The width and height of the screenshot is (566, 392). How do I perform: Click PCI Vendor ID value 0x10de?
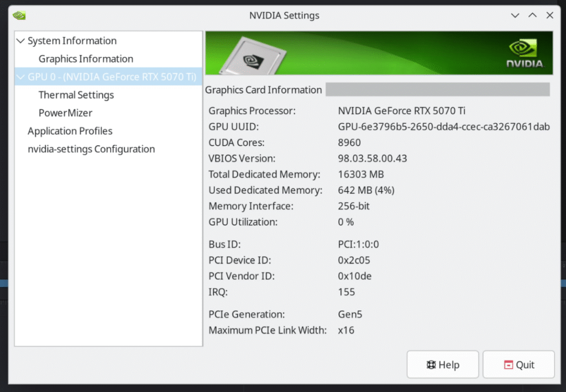(354, 276)
